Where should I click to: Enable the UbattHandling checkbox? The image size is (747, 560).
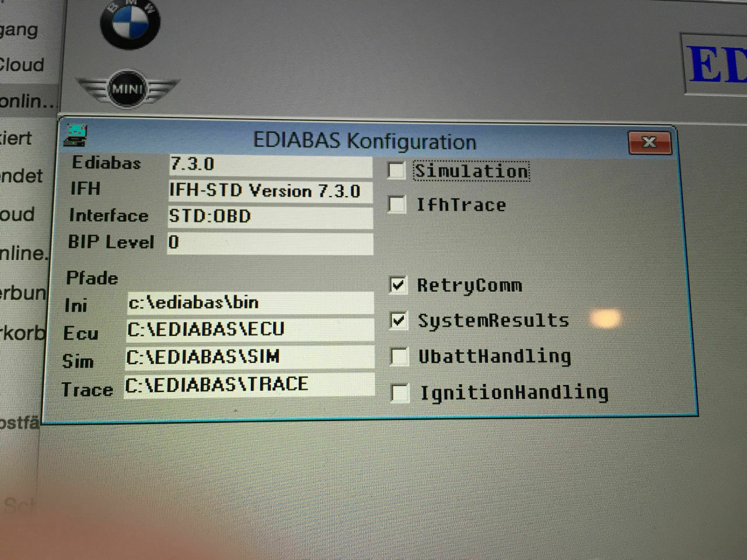click(399, 356)
